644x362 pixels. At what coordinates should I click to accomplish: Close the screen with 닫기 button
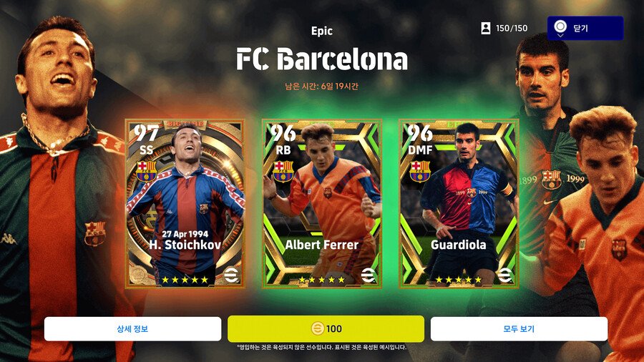(585, 28)
